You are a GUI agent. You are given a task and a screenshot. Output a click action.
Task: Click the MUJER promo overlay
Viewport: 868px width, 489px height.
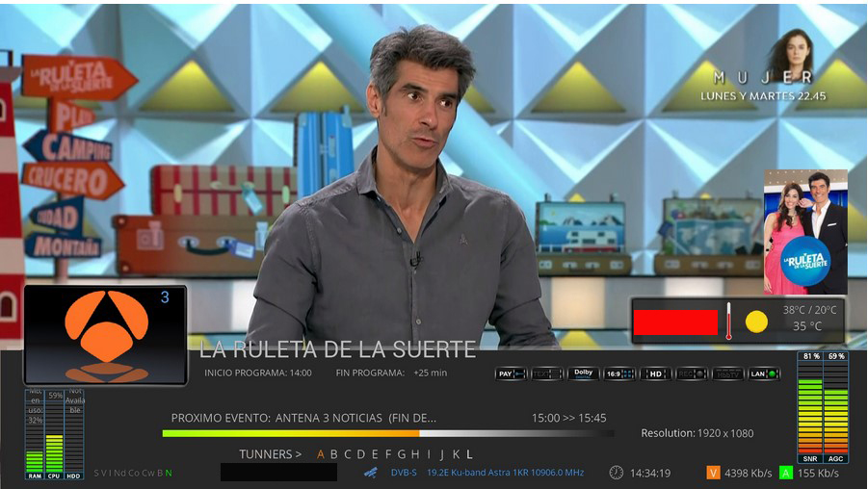764,65
